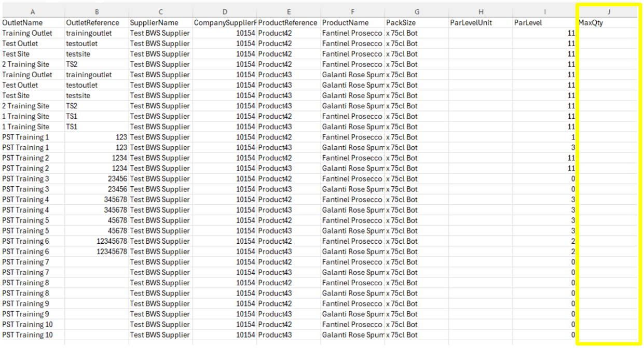This screenshot has width=644, height=348.
Task: Select column B header
Action: point(97,12)
